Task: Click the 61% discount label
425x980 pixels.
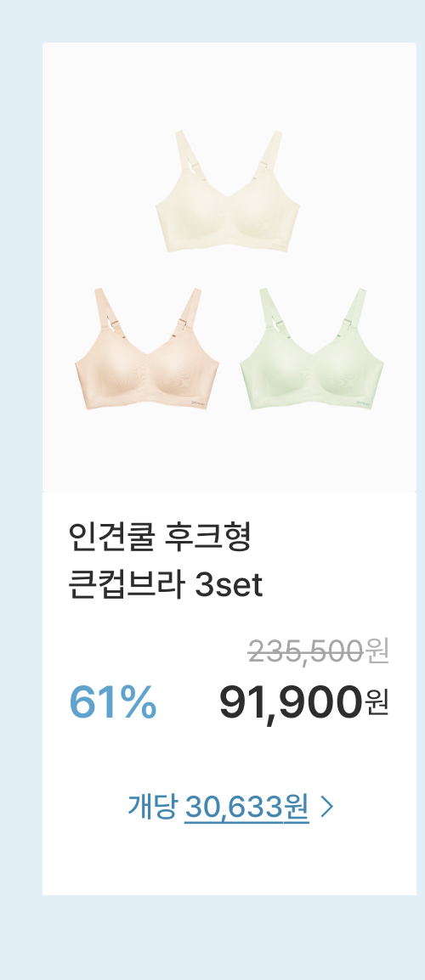Action: [x=113, y=701]
